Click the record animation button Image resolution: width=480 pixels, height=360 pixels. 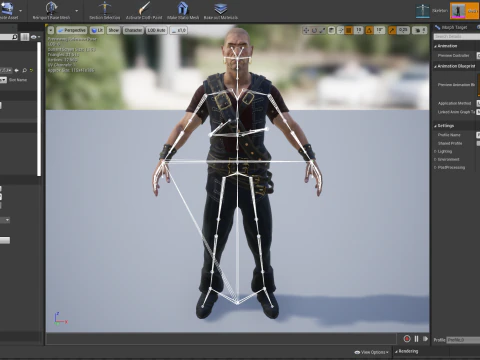[407, 339]
